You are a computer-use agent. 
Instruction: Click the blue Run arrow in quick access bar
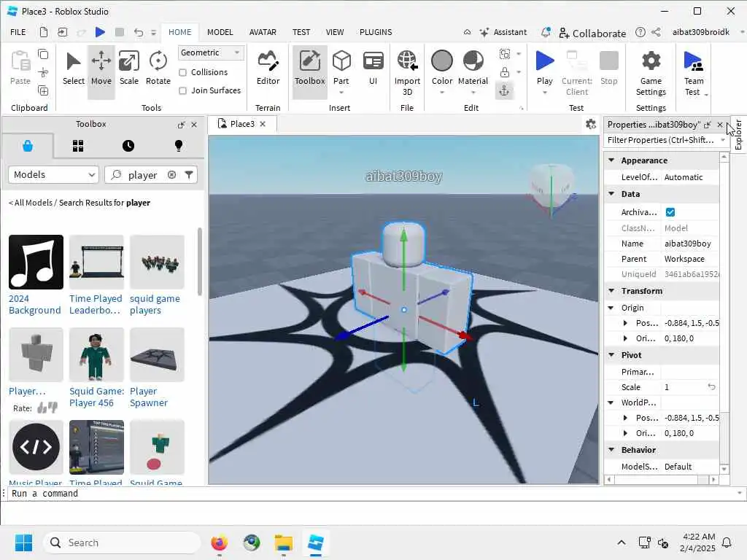tap(100, 32)
